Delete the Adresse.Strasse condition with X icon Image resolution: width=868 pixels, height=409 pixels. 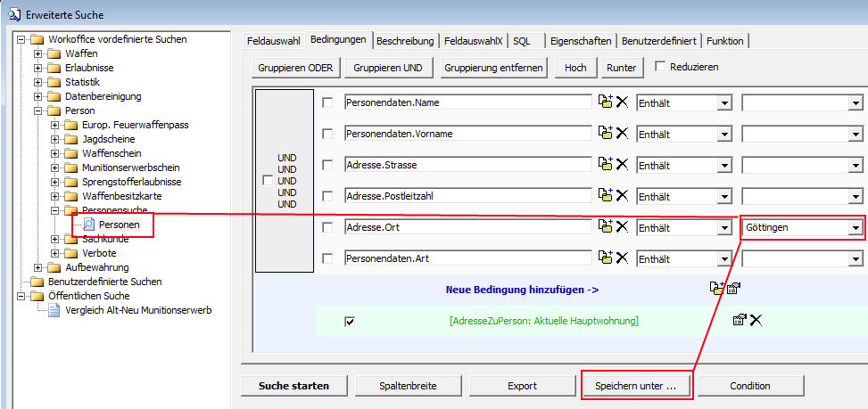(x=623, y=165)
